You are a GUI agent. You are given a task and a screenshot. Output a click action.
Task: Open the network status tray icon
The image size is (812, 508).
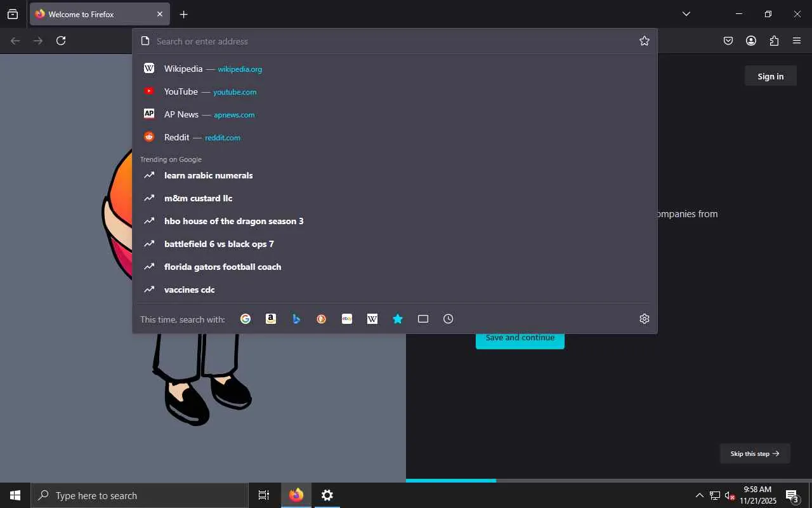tap(715, 495)
